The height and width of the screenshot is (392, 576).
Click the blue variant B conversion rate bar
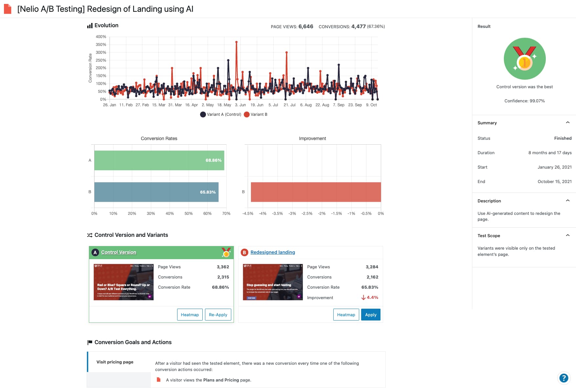(x=156, y=192)
